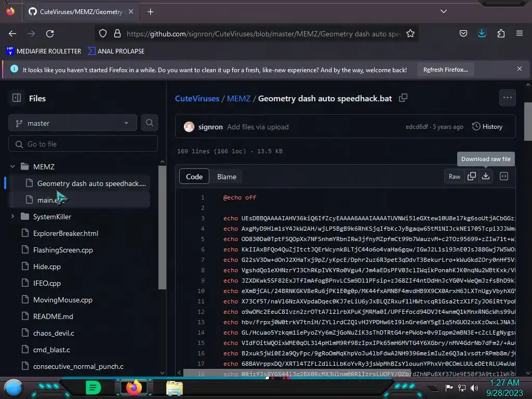Open the Action Center flag tray icon
The width and height of the screenshot is (532, 399).
[449, 388]
